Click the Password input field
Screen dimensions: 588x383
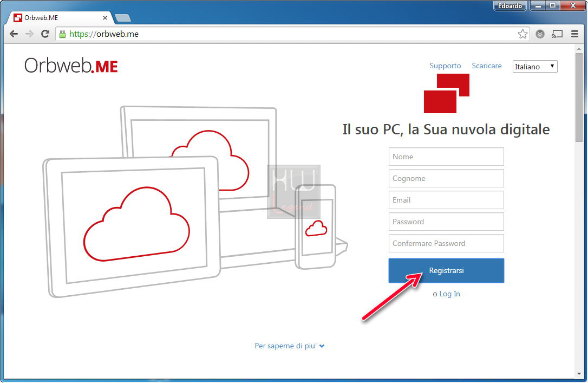pyautogui.click(x=446, y=222)
